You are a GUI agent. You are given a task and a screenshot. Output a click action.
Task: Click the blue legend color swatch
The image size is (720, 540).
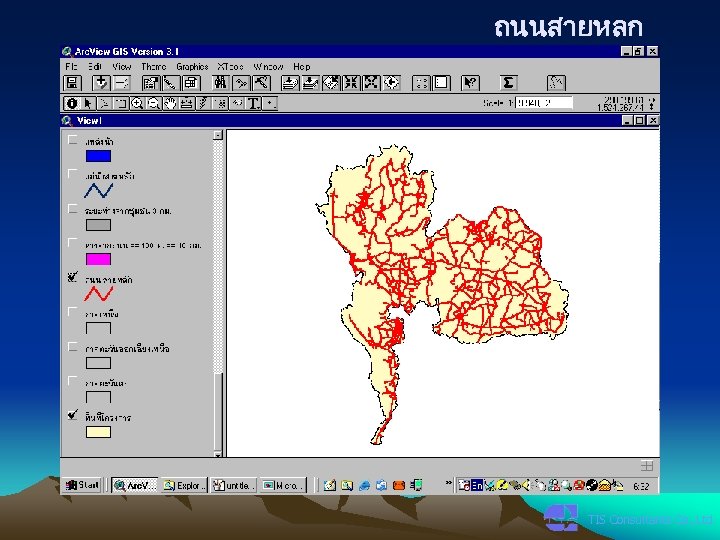pos(98,156)
